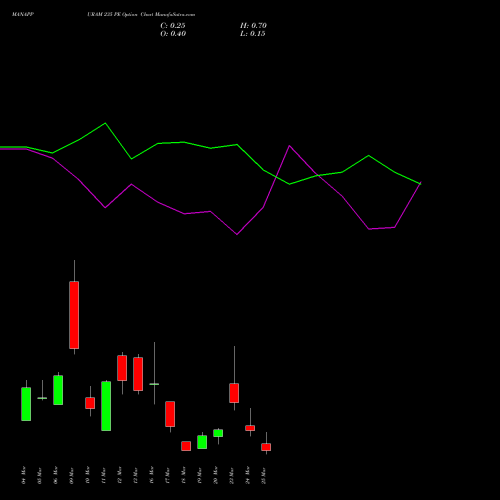Select the '18 Mar' date axis label

(x=184, y=475)
